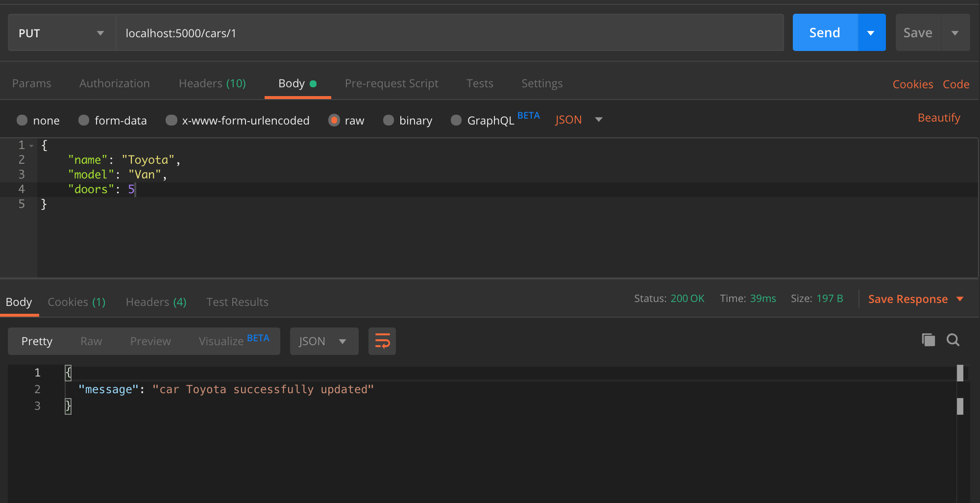The width and height of the screenshot is (980, 503).
Task: Open the JSON body format dropdown
Action: point(578,119)
